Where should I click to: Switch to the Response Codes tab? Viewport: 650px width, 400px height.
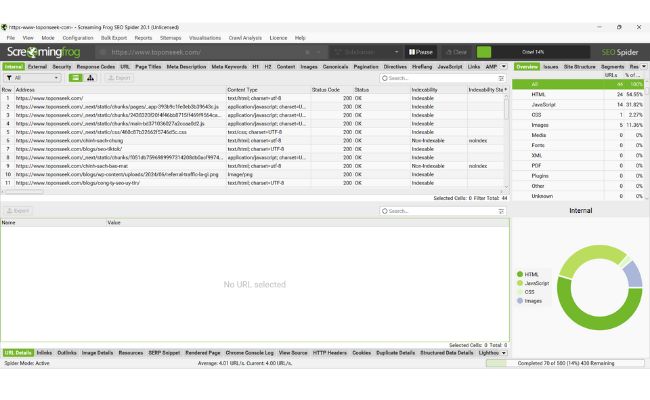tap(96, 66)
